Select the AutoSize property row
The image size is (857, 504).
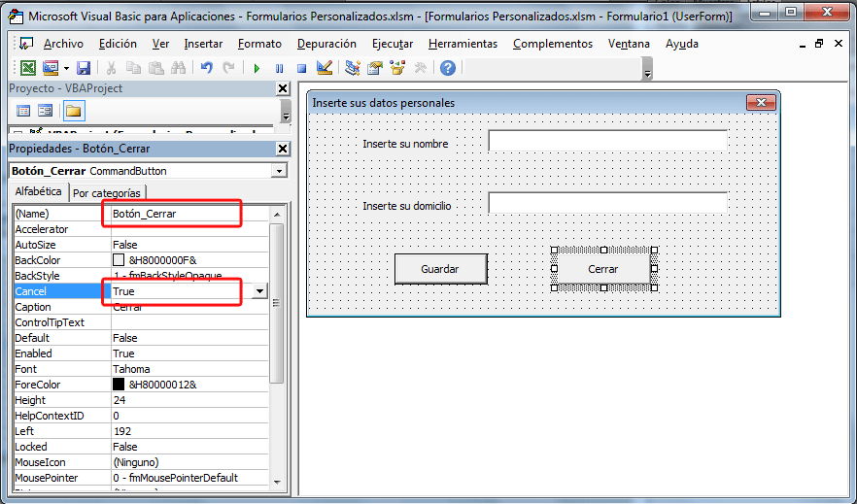[x=141, y=245]
